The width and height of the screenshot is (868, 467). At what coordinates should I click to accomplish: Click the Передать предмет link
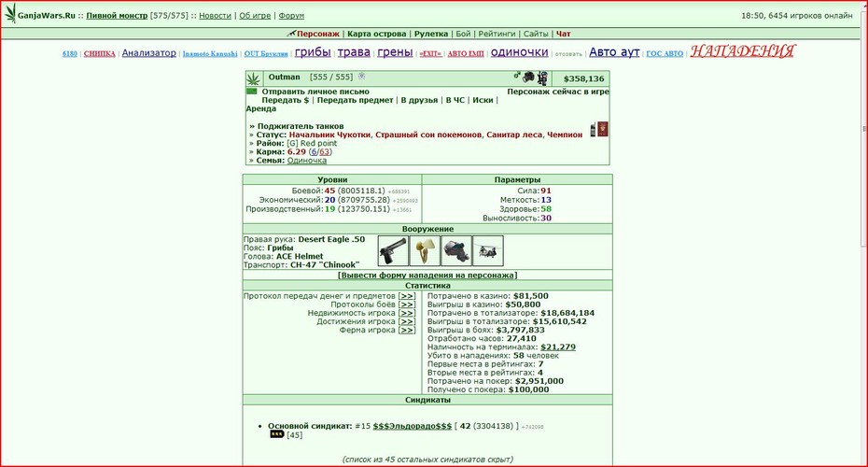[x=355, y=100]
